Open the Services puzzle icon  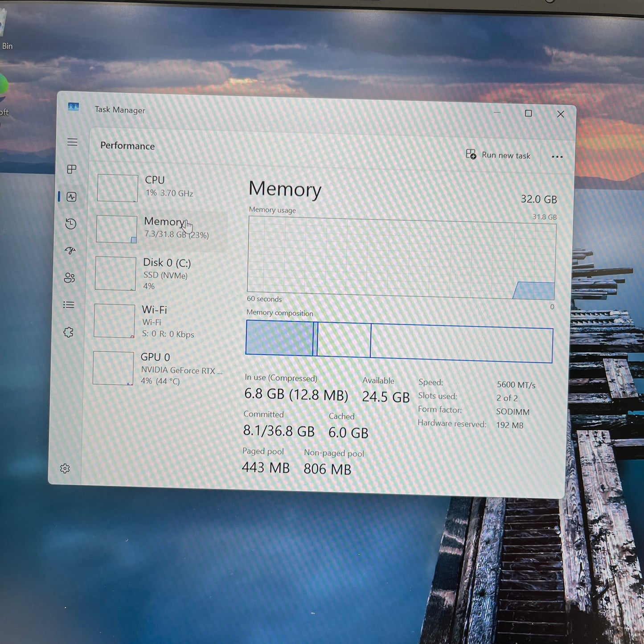coord(68,332)
